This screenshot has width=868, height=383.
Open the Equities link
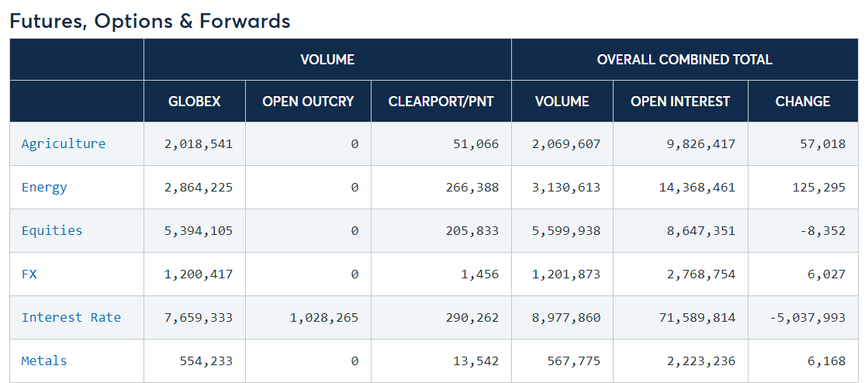pos(52,230)
